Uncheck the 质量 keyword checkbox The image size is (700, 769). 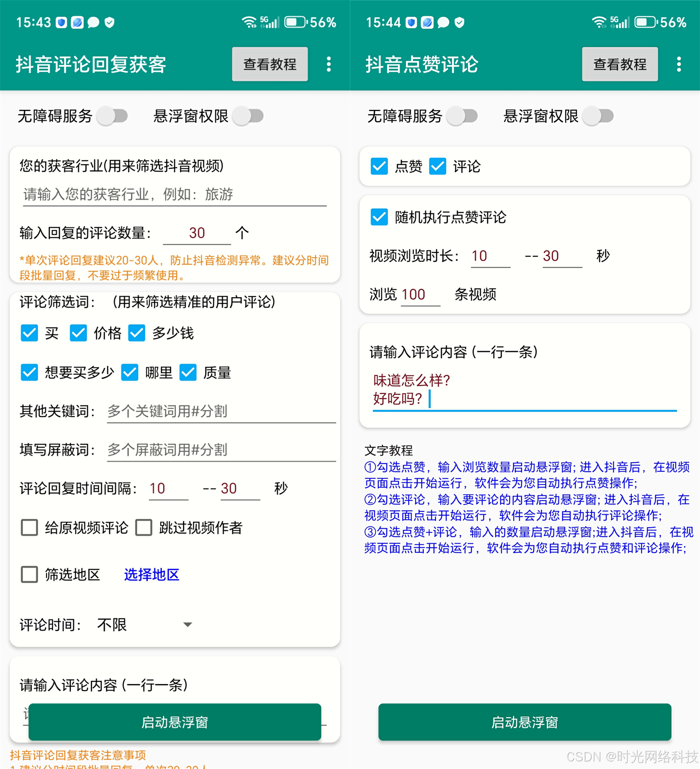[x=188, y=372]
